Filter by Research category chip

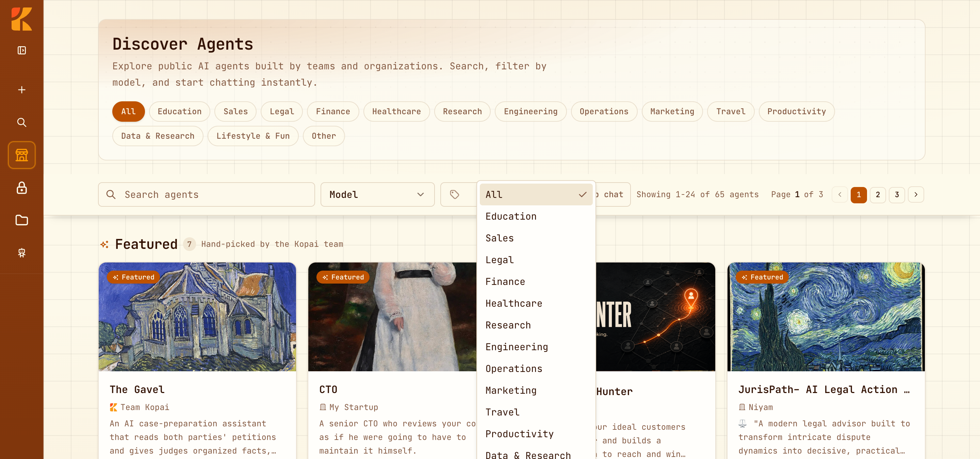pos(462,111)
